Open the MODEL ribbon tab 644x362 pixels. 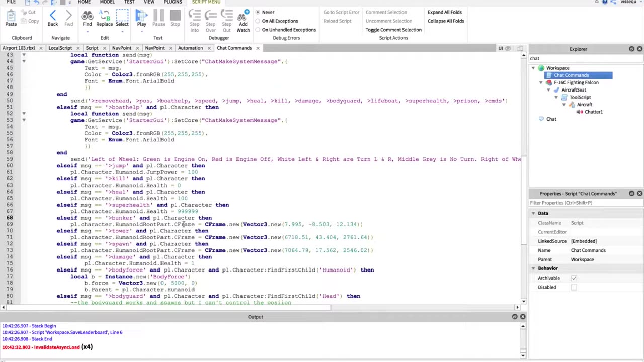107,2
